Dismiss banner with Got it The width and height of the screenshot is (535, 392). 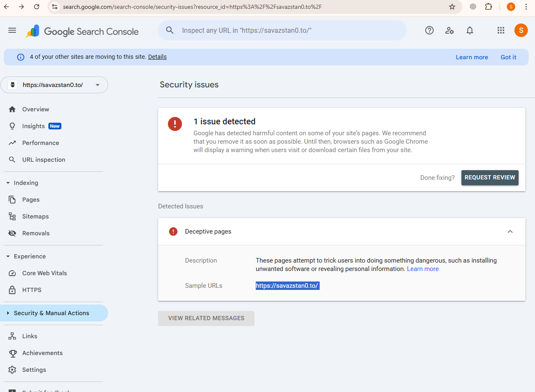508,57
